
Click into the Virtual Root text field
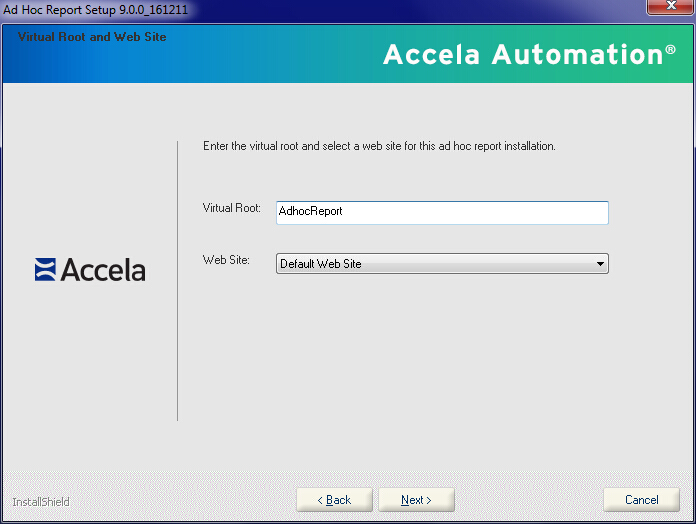click(470, 212)
